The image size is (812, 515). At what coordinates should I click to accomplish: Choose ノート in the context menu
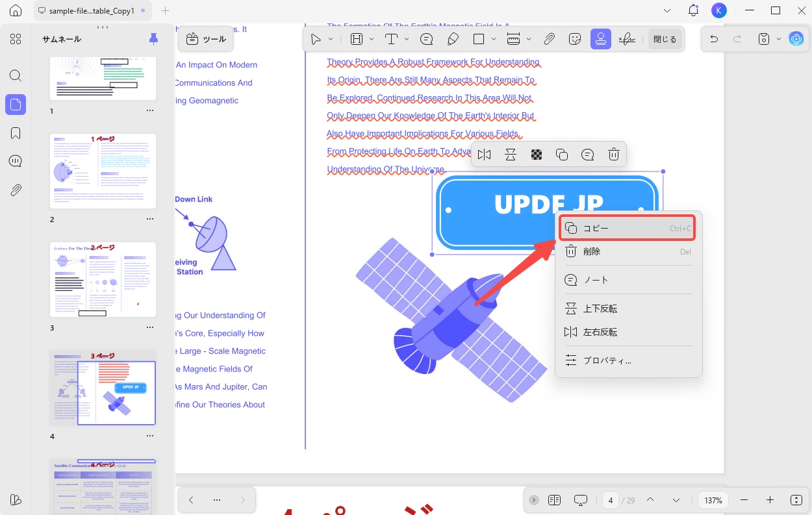point(628,280)
